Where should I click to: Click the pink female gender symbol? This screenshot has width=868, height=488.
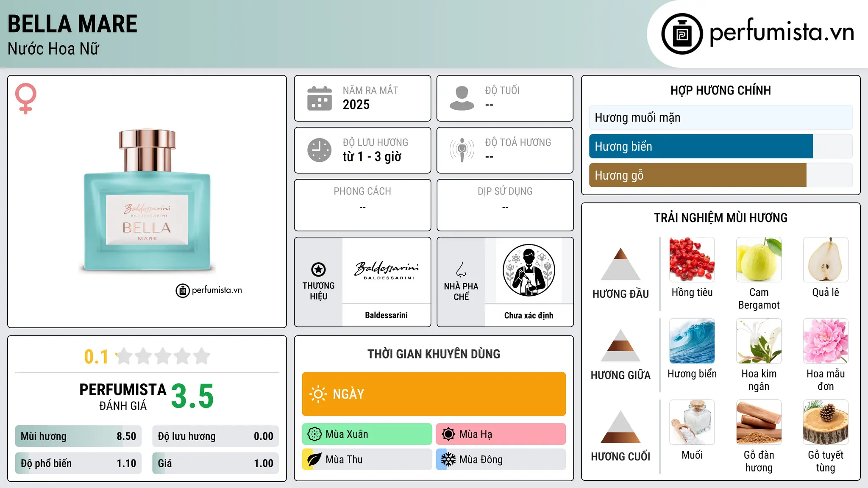click(25, 99)
